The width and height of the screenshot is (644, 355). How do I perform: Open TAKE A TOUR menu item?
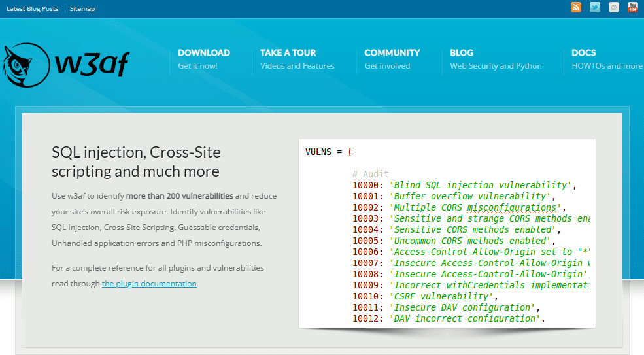click(x=288, y=52)
